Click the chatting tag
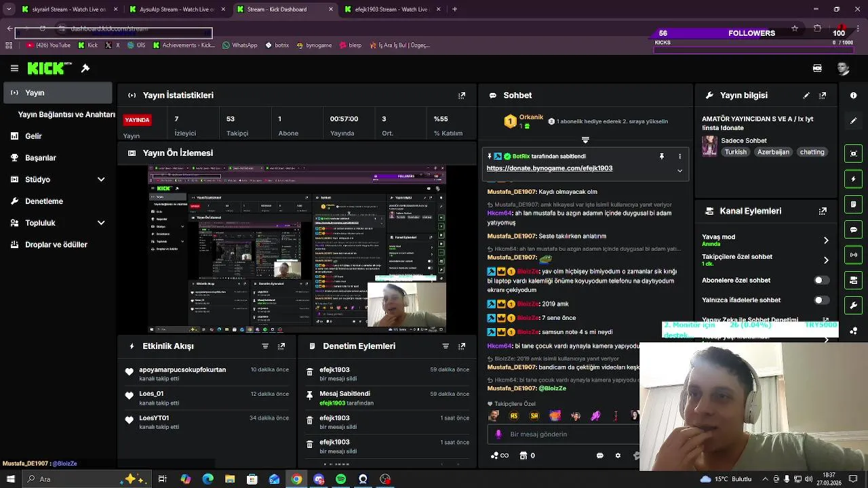This screenshot has width=868, height=488. (812, 152)
